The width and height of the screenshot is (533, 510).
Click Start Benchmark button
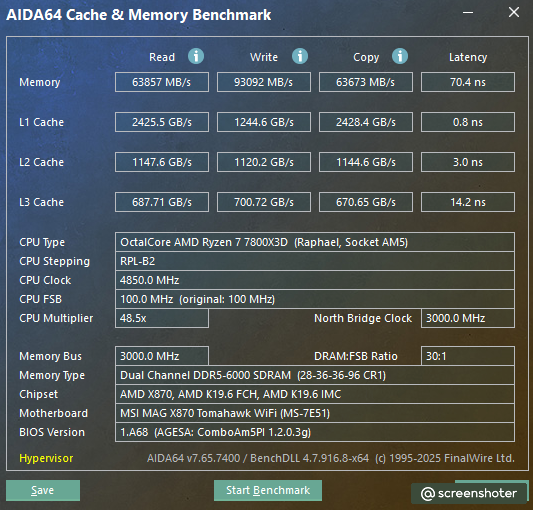click(268, 490)
